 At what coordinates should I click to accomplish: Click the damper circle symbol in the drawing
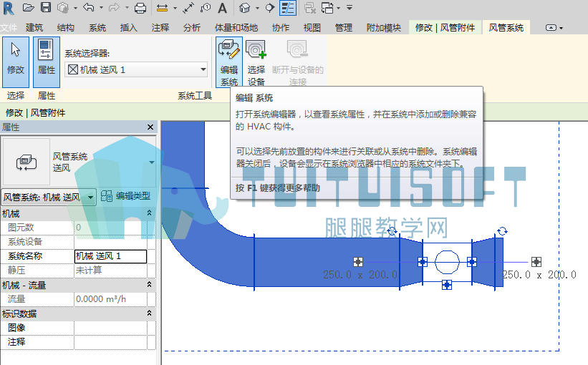(447, 263)
